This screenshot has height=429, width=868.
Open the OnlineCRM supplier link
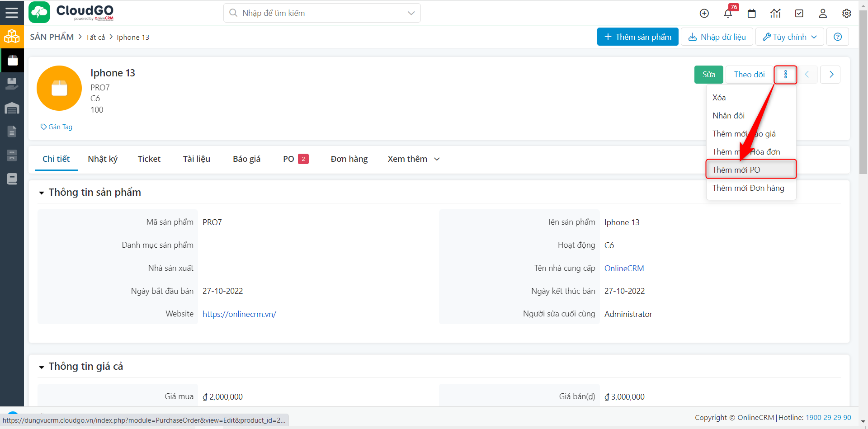coord(624,269)
